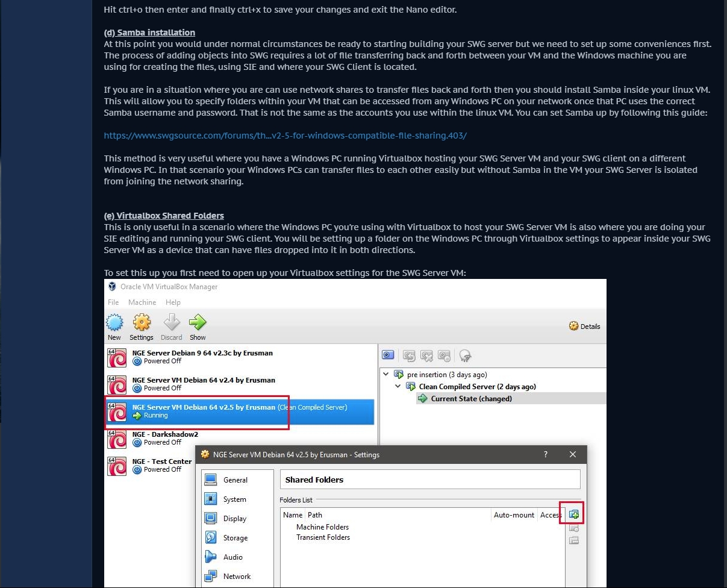The image size is (727, 588).
Task: Click the Discard arrow toolbar icon
Action: [172, 323]
